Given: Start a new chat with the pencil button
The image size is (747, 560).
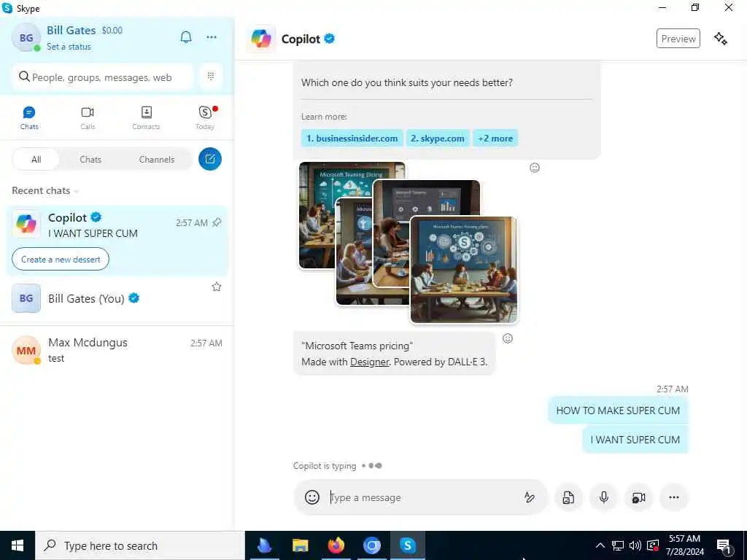Looking at the screenshot, I should 210,159.
